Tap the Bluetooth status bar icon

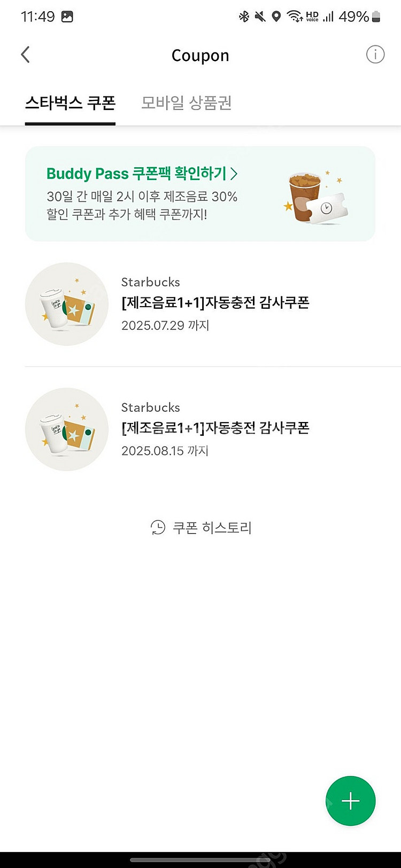pos(244,17)
